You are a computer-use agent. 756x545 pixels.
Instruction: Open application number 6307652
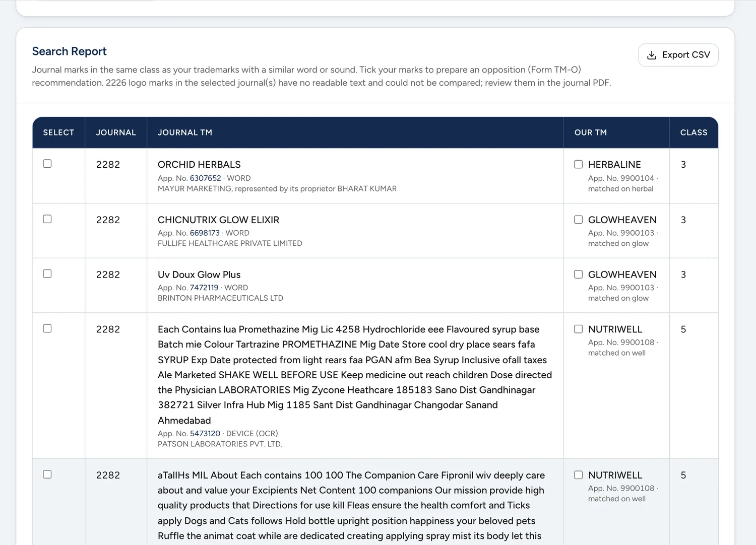pyautogui.click(x=205, y=178)
